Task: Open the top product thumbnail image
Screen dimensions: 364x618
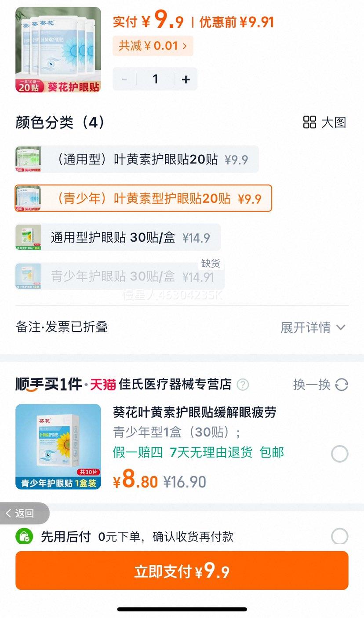Action: (x=58, y=50)
